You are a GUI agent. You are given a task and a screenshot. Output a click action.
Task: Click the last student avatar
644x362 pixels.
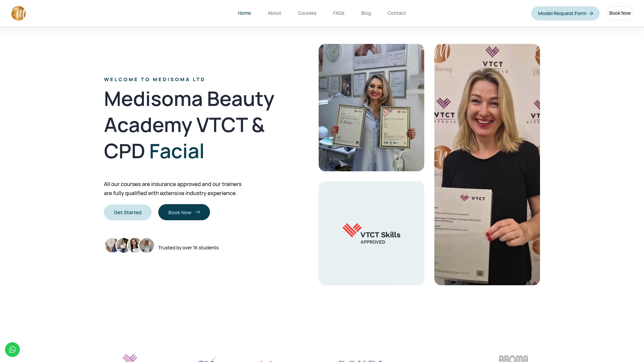coord(147,245)
